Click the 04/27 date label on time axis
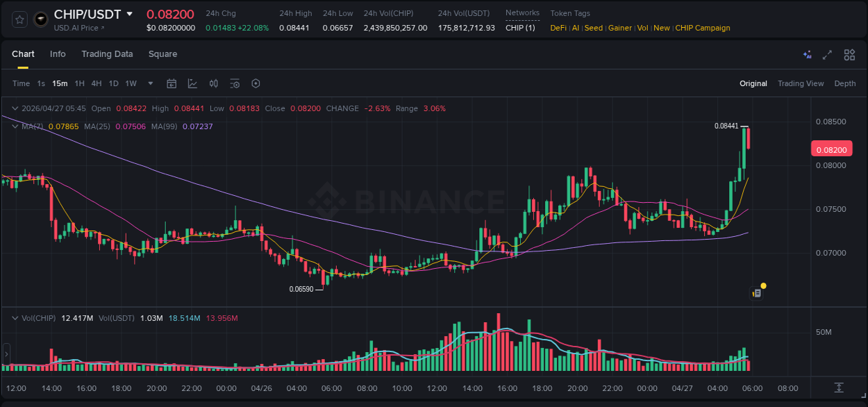The height and width of the screenshot is (407, 868). [x=682, y=388]
